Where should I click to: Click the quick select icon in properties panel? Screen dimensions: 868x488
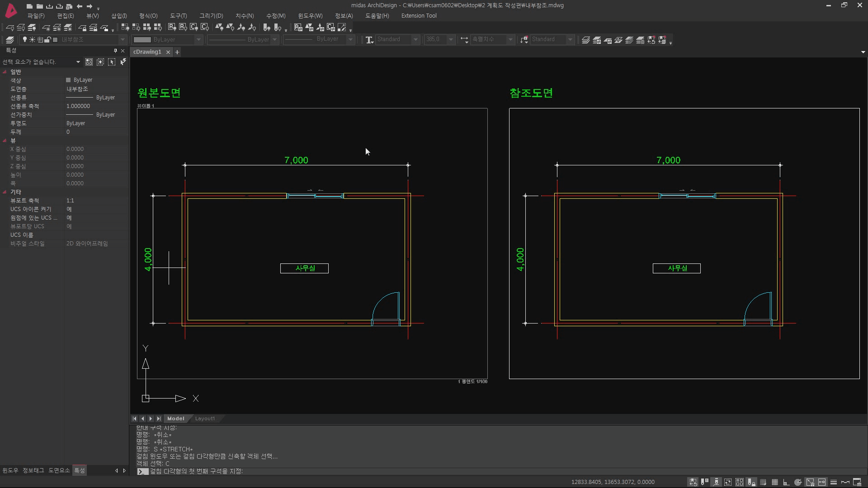point(89,62)
